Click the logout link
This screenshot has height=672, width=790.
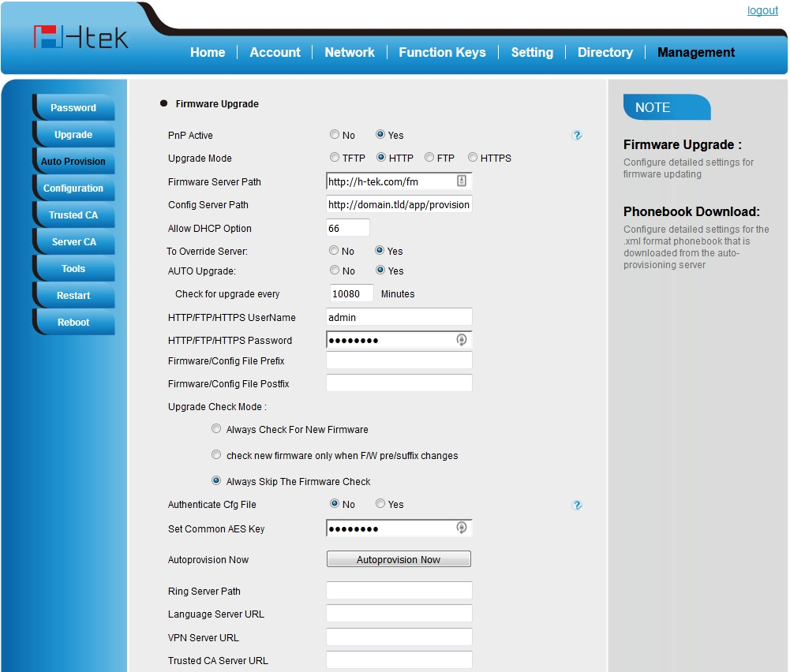pos(762,10)
